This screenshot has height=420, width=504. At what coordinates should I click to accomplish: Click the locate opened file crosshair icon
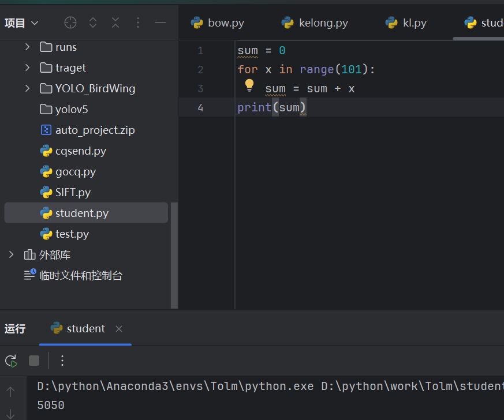coord(70,22)
